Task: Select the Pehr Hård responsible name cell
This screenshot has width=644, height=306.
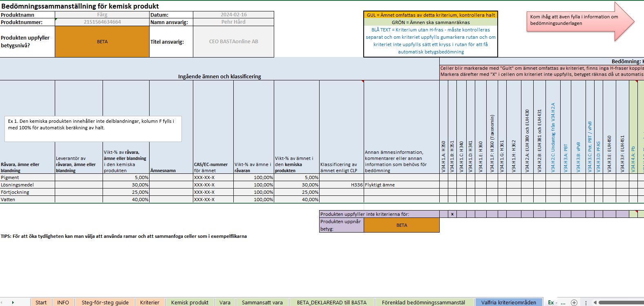Action: point(233,22)
